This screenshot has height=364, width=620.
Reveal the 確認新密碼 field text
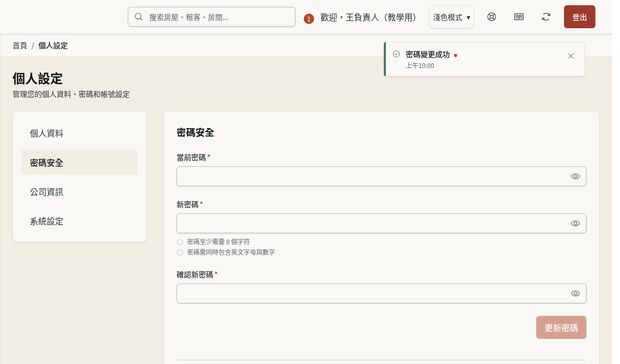(575, 293)
